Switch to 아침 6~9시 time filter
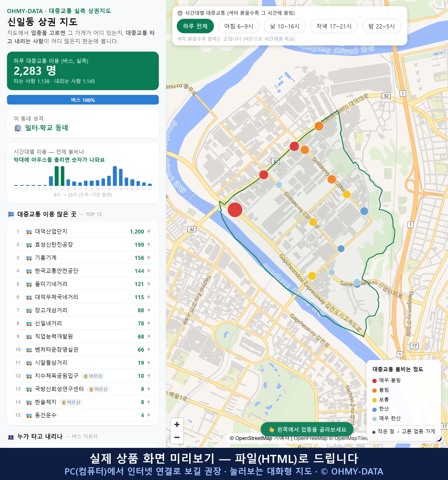448x480 pixels. (x=239, y=26)
